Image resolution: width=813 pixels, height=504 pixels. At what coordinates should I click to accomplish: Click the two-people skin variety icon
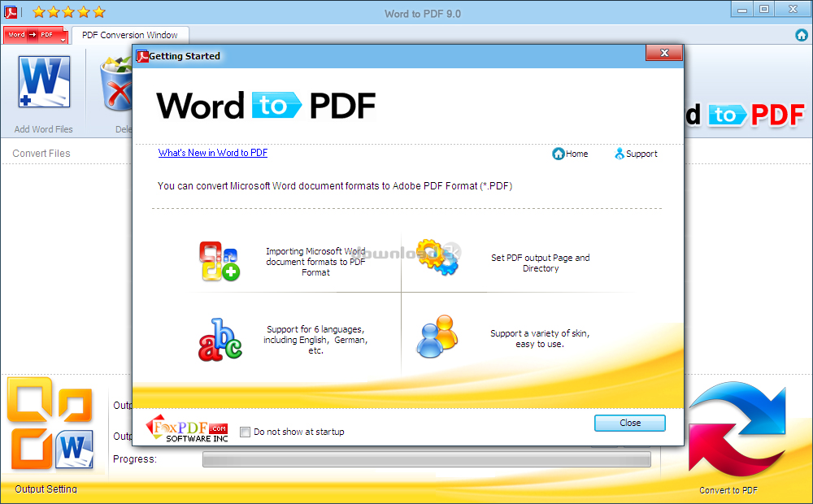point(437,336)
